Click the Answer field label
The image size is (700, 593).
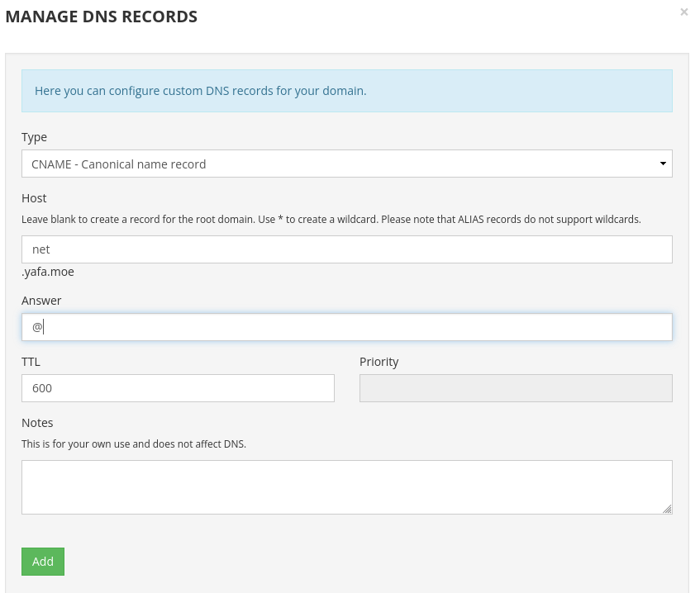41,301
